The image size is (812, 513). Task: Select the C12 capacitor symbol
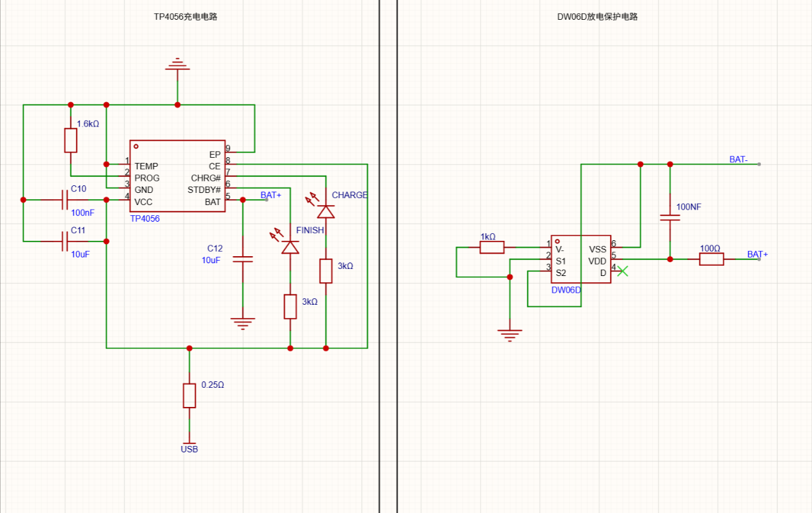pyautogui.click(x=242, y=259)
